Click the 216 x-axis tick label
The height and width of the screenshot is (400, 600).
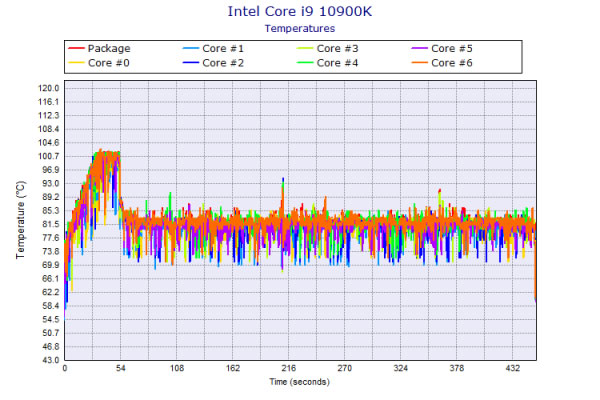point(289,368)
